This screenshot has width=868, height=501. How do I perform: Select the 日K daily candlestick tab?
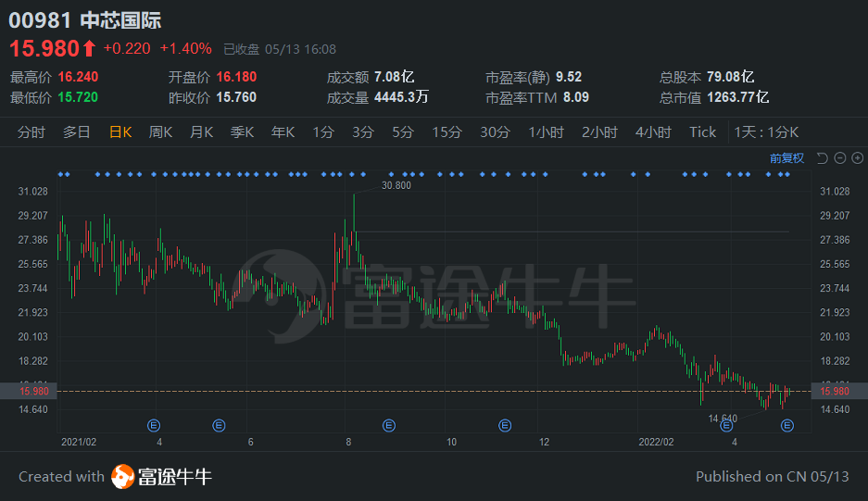point(120,132)
